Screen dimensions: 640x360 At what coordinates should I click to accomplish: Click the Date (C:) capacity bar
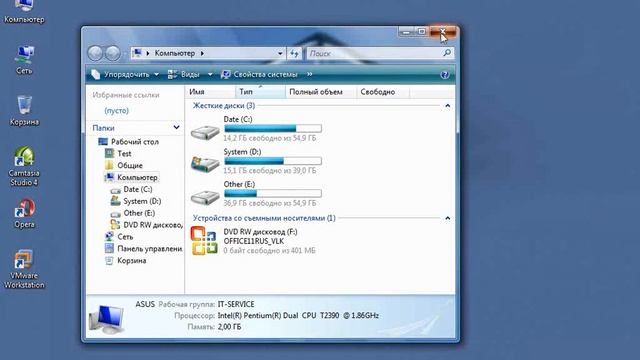tap(273, 129)
